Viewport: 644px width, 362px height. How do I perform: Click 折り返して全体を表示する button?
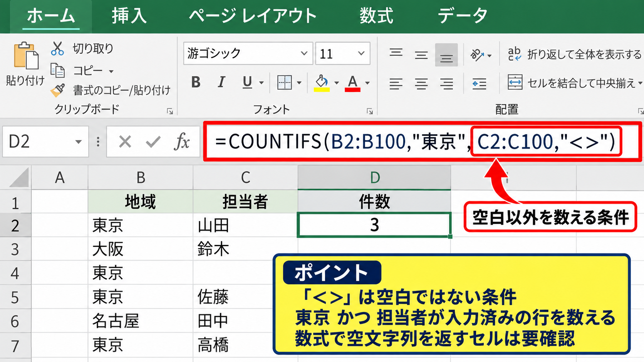pos(584,55)
